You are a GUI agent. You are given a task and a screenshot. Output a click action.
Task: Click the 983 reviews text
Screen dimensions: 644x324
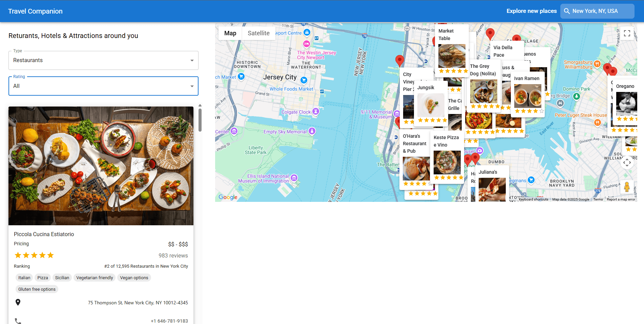pyautogui.click(x=173, y=255)
